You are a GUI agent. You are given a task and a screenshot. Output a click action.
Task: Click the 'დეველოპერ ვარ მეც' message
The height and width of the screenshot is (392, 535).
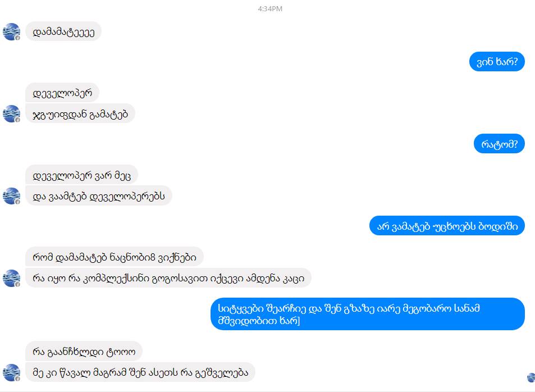[x=81, y=175]
